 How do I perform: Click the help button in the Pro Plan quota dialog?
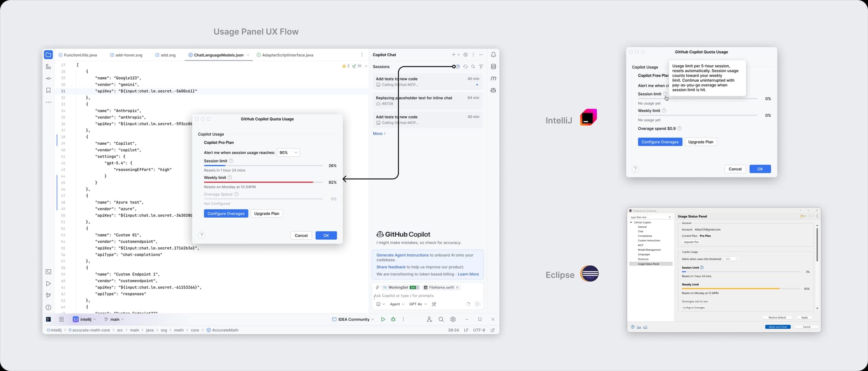pyautogui.click(x=202, y=235)
